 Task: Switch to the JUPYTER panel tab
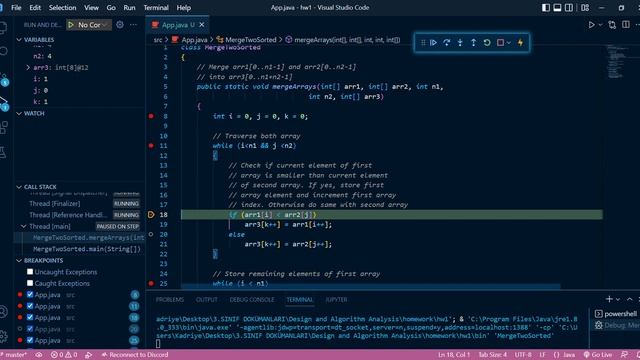(336, 299)
